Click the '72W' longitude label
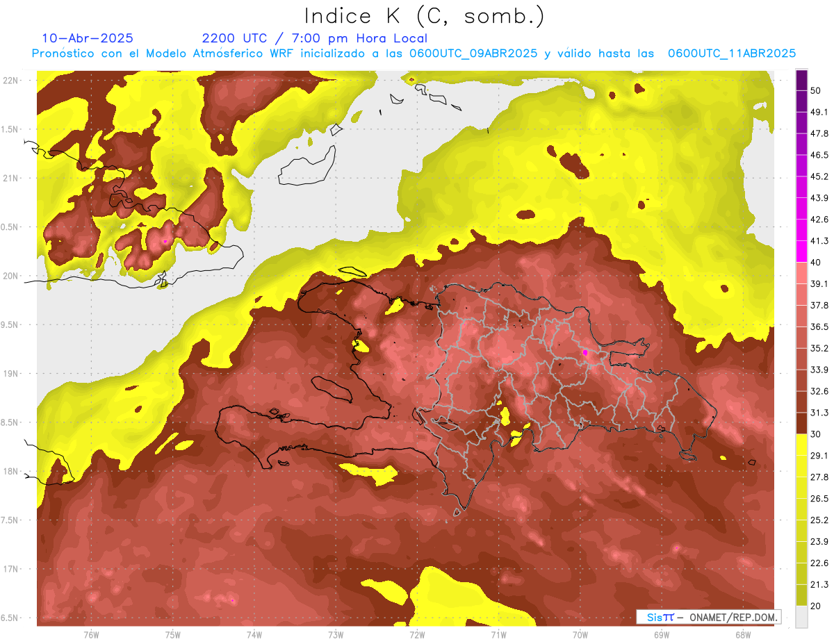The width and height of the screenshot is (834, 644). click(417, 635)
